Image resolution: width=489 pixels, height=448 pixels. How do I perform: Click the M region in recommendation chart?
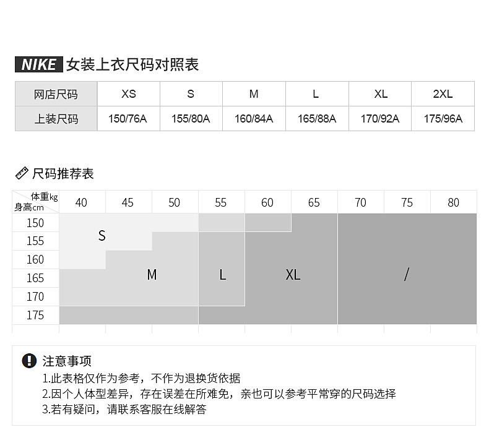pyautogui.click(x=152, y=275)
